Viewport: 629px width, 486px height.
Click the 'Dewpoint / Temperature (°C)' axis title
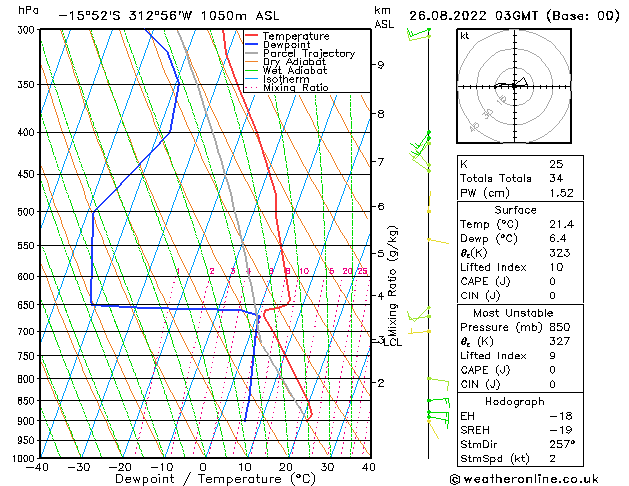[215, 479]
